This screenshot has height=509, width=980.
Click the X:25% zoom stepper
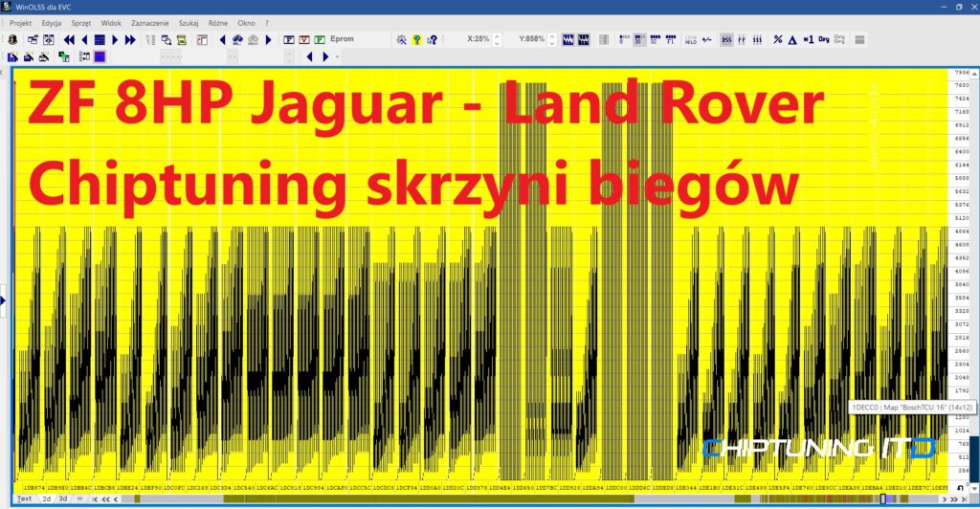click(x=497, y=39)
